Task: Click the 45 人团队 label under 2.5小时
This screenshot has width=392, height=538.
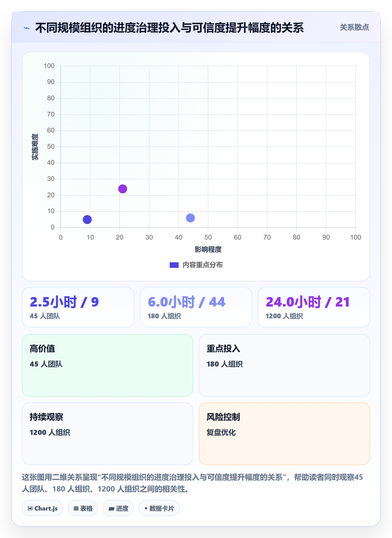Action: [x=45, y=316]
